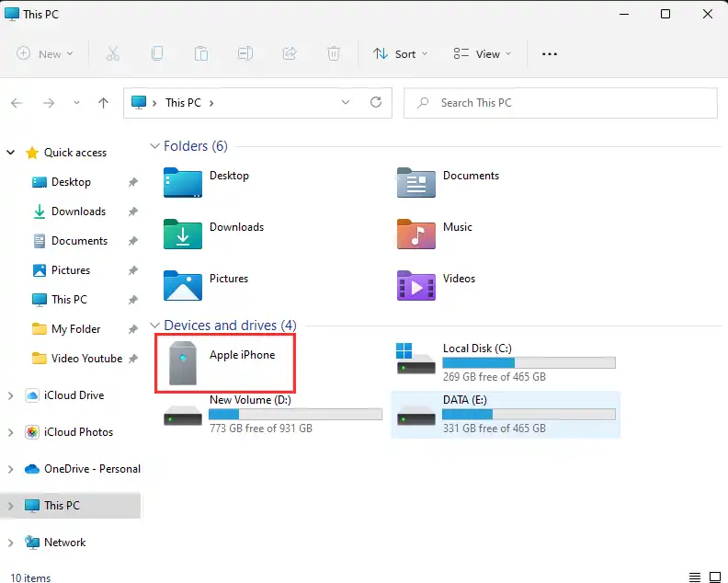
Task: Collapse the Devices and drives (4) group
Action: click(154, 326)
